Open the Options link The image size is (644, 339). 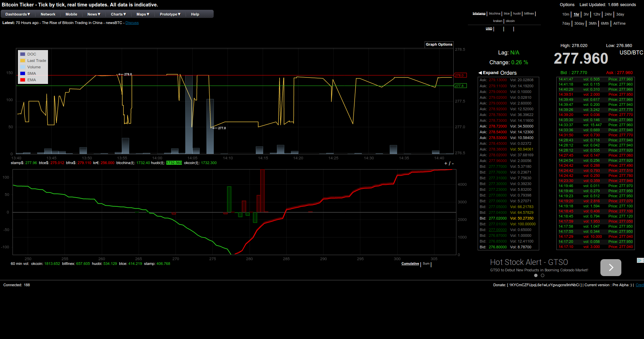[567, 5]
